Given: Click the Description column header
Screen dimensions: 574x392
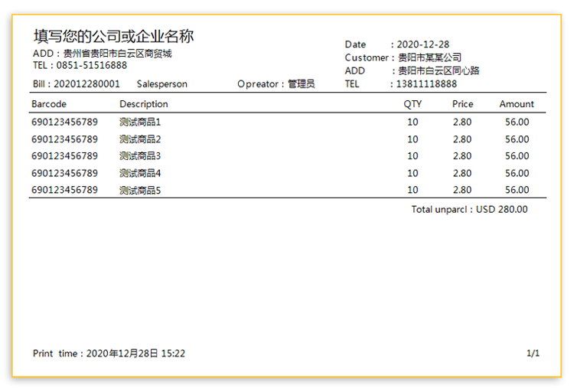Looking at the screenshot, I should pyautogui.click(x=144, y=104).
